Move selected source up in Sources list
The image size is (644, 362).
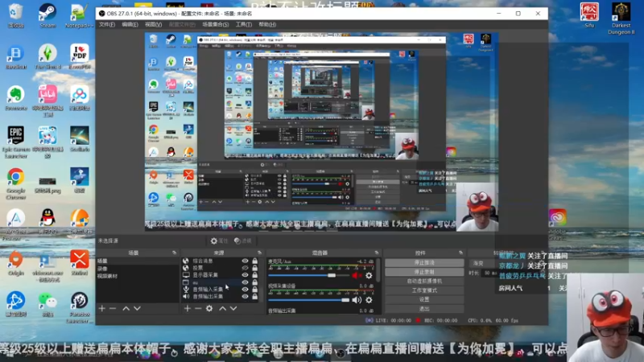pos(223,308)
